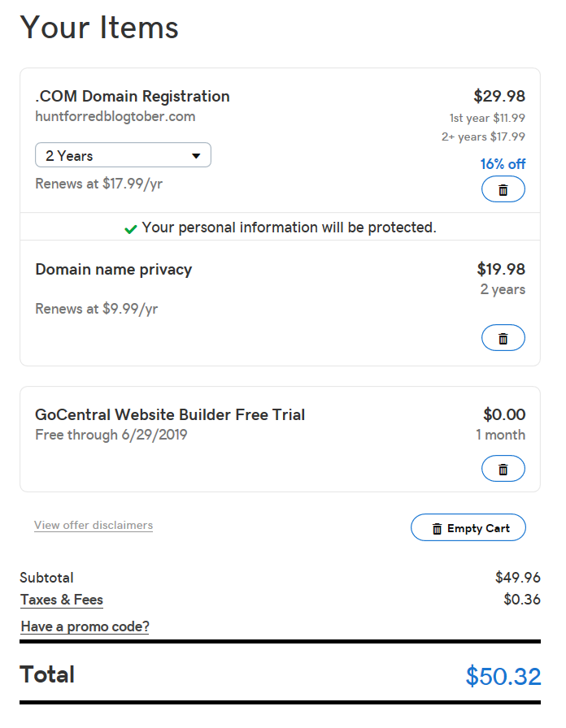The width and height of the screenshot is (566, 728).
Task: Click trash icon inside Empty Cart button
Action: point(437,529)
